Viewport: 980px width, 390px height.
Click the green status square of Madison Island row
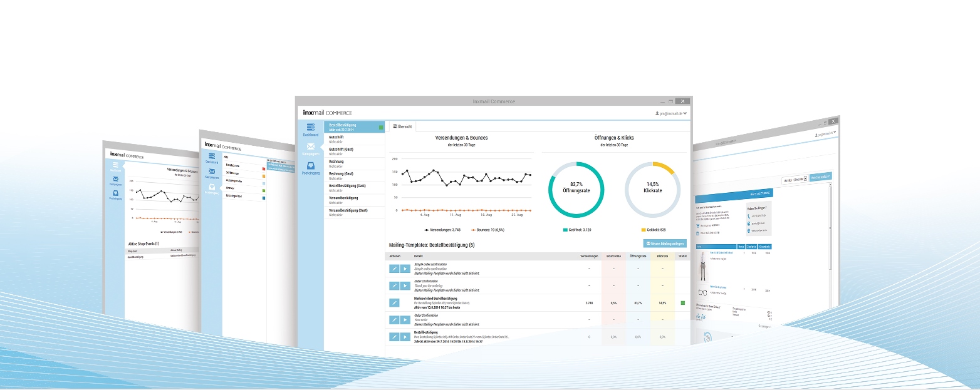coord(683,302)
